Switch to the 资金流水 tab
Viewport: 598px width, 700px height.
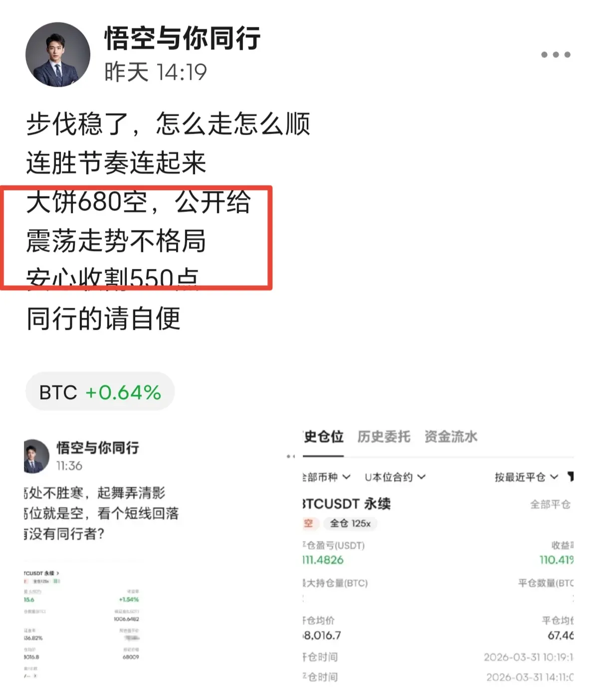pos(451,437)
